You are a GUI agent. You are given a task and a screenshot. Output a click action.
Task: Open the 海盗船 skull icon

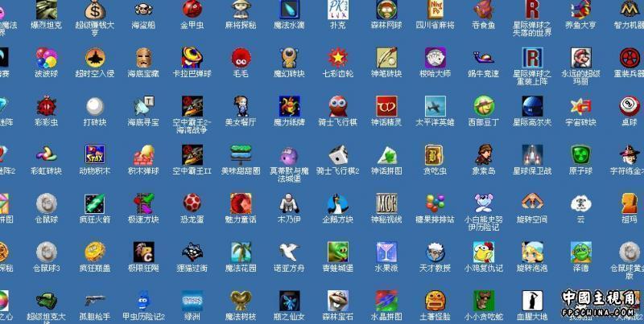click(144, 10)
